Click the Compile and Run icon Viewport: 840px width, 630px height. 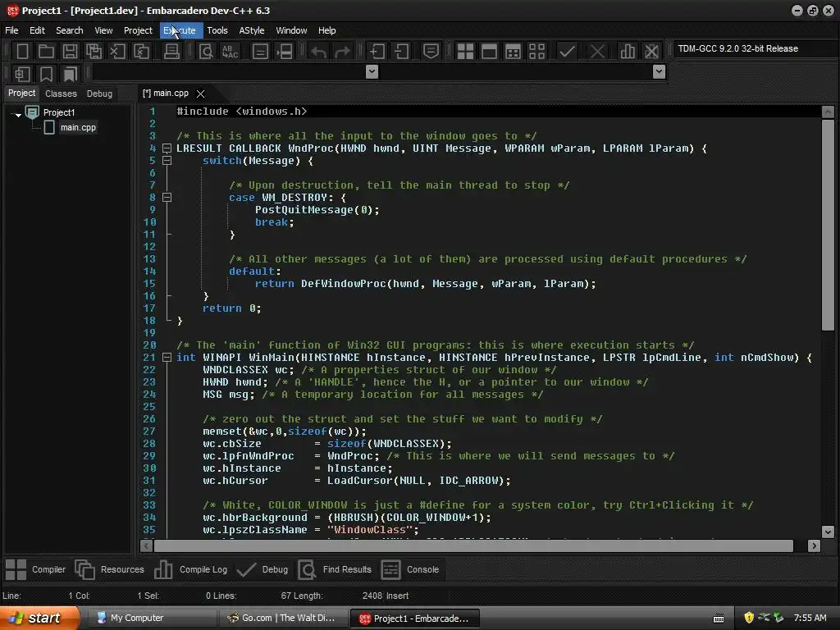coord(513,52)
